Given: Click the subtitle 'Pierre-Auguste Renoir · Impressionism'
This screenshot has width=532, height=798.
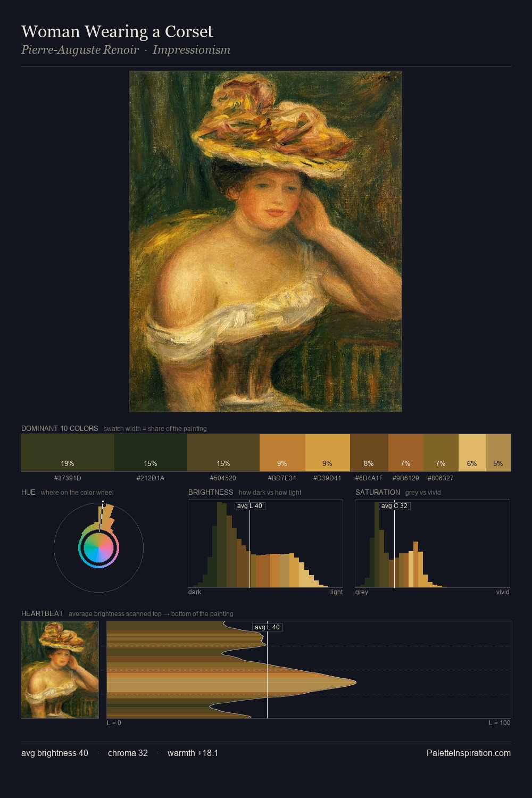Looking at the screenshot, I should [126, 50].
